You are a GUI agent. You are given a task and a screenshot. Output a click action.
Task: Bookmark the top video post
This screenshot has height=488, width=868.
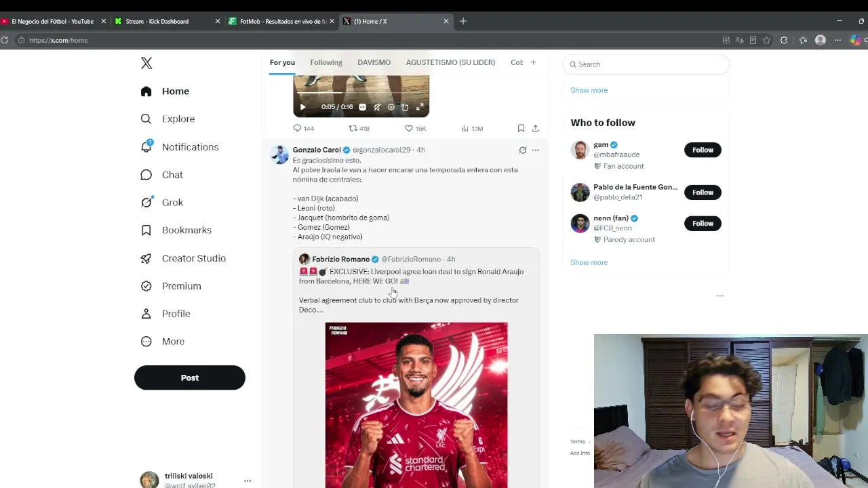521,128
